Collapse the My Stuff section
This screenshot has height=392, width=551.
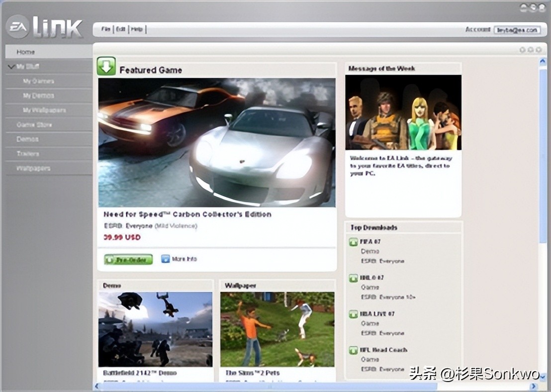coord(11,67)
